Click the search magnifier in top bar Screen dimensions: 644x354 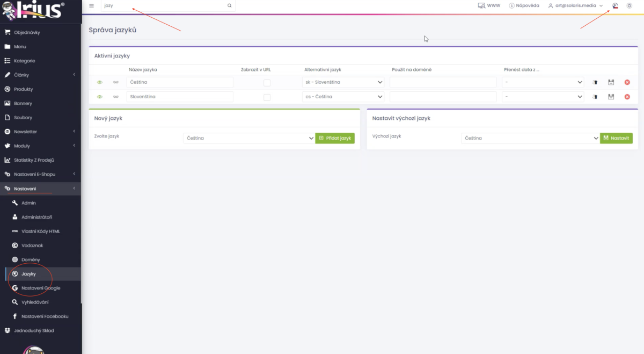click(x=230, y=5)
